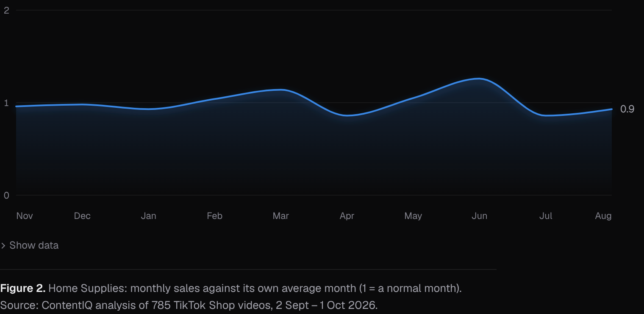The image size is (644, 314).
Task: Click the Apr label on the x-axis
Action: 347,216
